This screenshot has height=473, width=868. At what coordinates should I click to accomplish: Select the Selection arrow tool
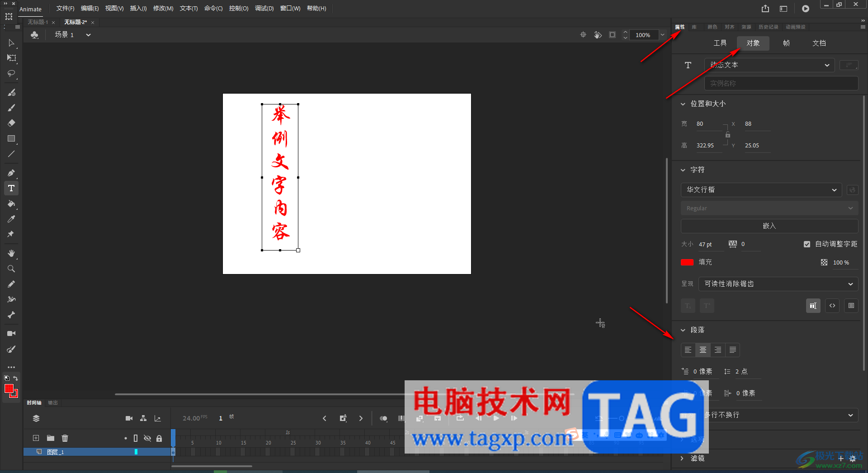pyautogui.click(x=11, y=43)
